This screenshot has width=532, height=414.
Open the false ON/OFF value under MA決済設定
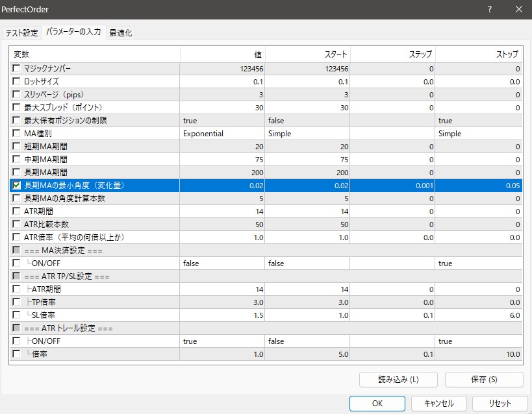221,263
